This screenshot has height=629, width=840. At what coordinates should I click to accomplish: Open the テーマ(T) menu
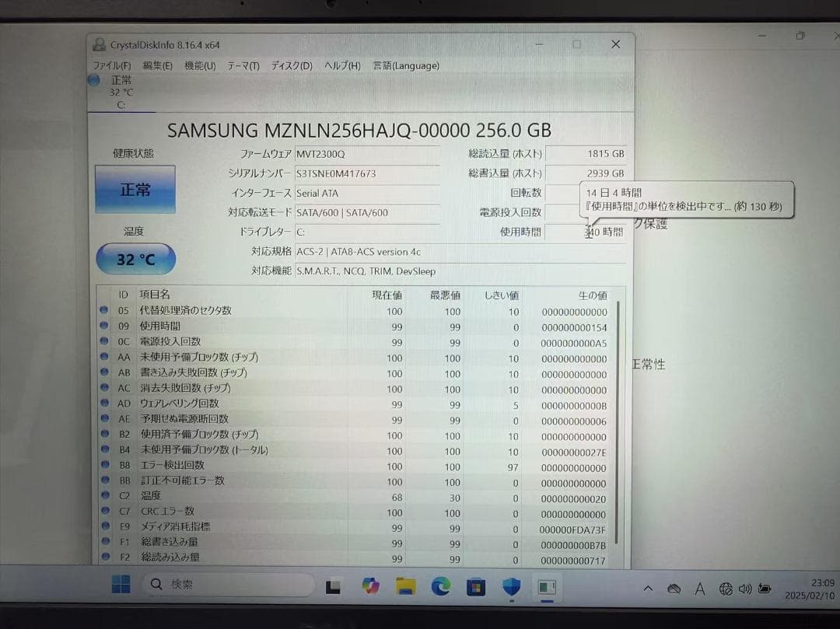(x=243, y=66)
